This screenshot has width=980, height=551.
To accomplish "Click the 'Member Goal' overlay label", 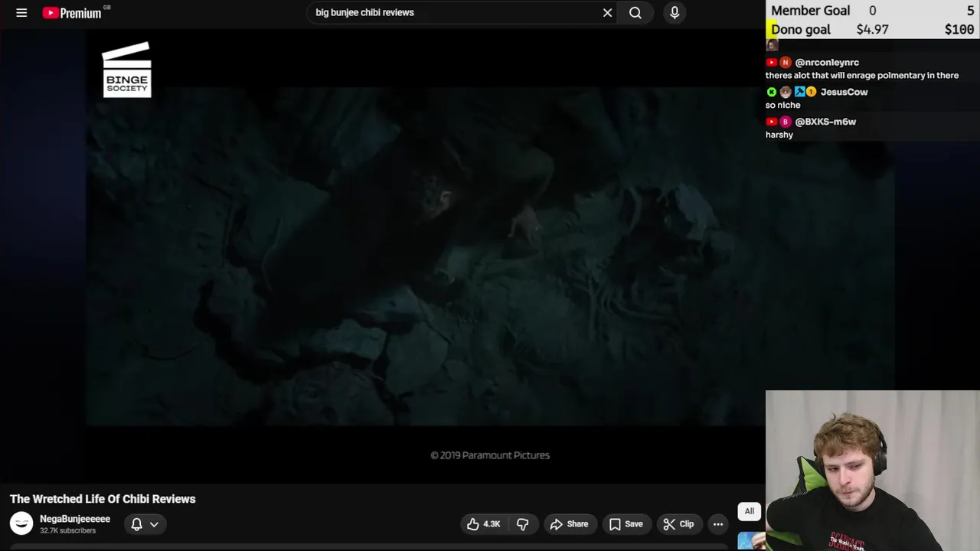I will (810, 11).
